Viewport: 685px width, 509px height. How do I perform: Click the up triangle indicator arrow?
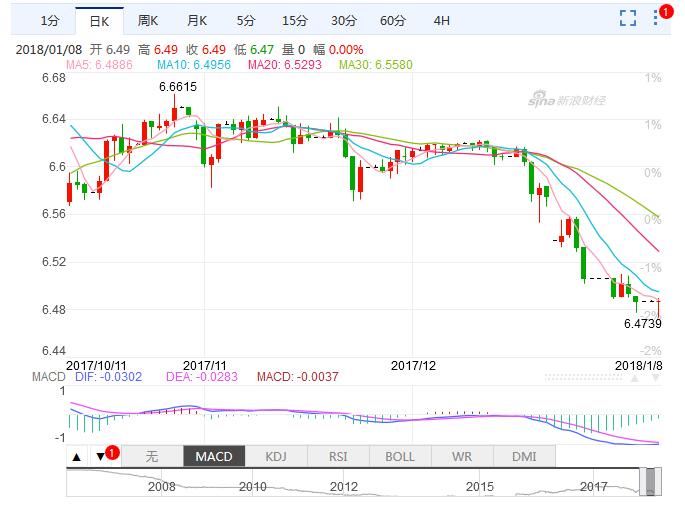[77, 456]
